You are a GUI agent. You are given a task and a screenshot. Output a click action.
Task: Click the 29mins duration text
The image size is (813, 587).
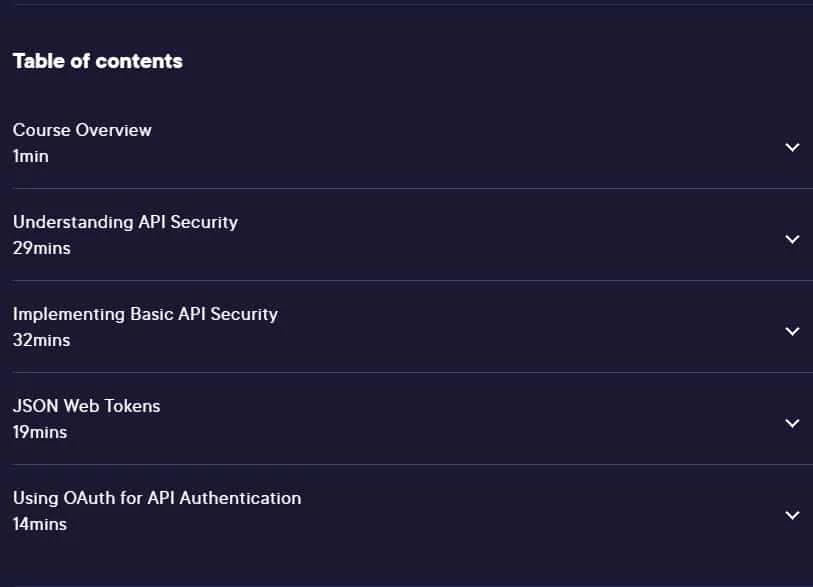click(41, 248)
